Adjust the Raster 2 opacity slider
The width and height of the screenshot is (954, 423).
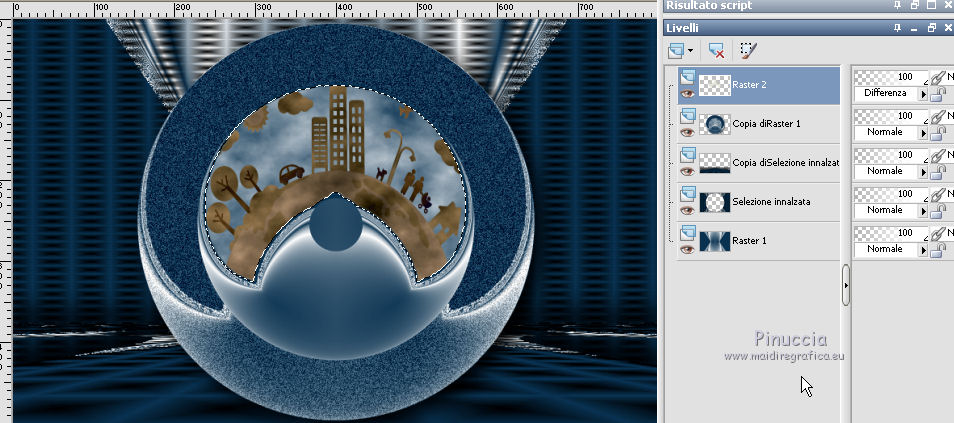(x=889, y=76)
